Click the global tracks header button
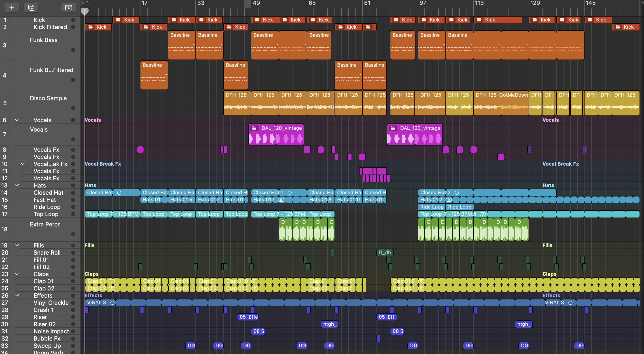Image resolution: width=644 pixels, height=354 pixels. click(x=68, y=8)
